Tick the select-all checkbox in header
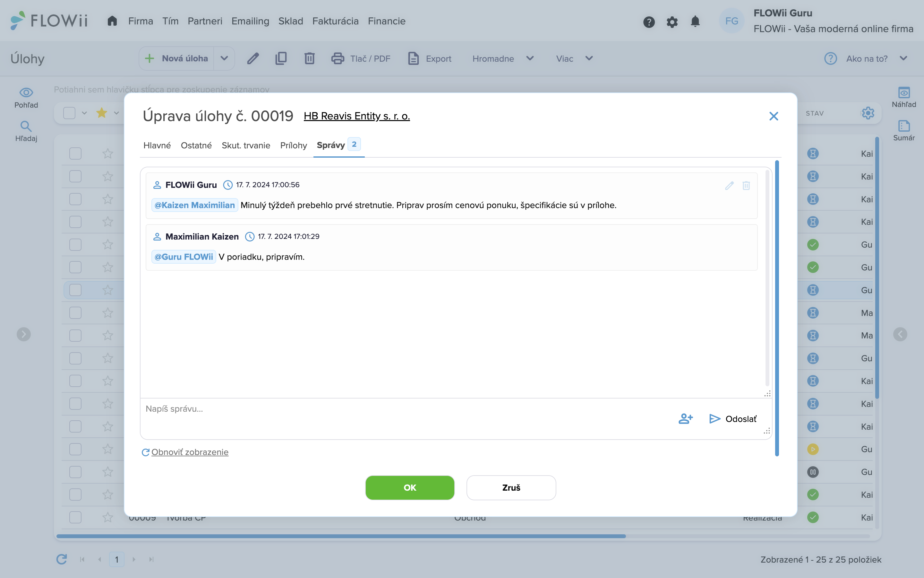The height and width of the screenshot is (578, 924). click(x=69, y=113)
